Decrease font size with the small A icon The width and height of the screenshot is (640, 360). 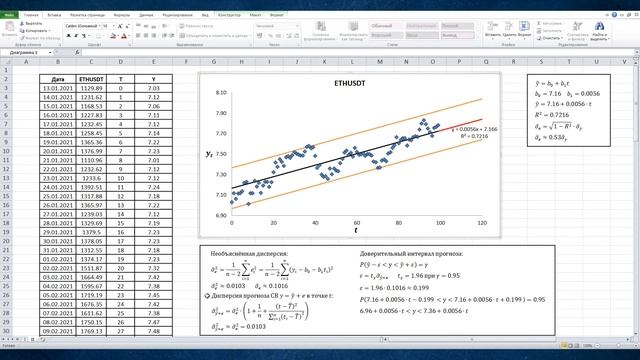tap(127, 26)
